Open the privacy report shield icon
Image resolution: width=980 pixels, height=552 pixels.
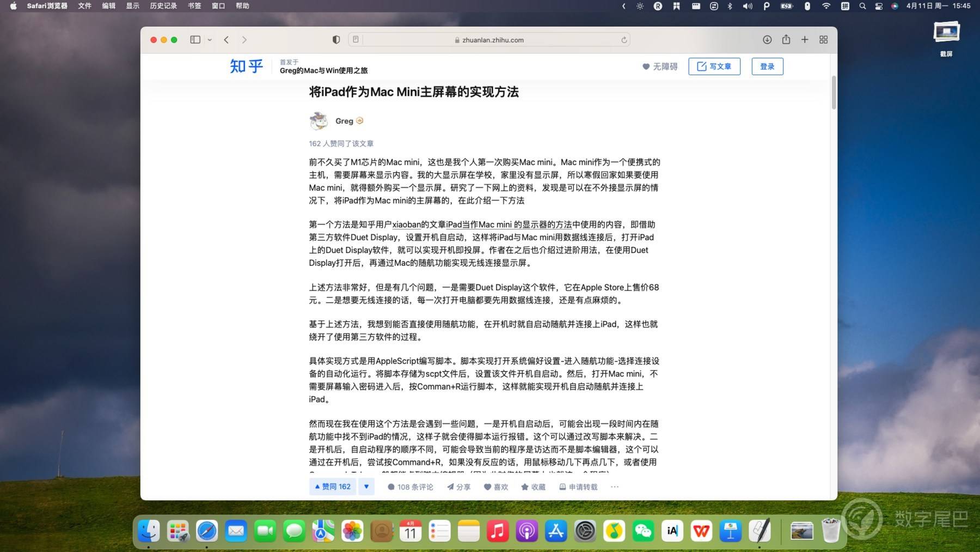click(x=336, y=40)
